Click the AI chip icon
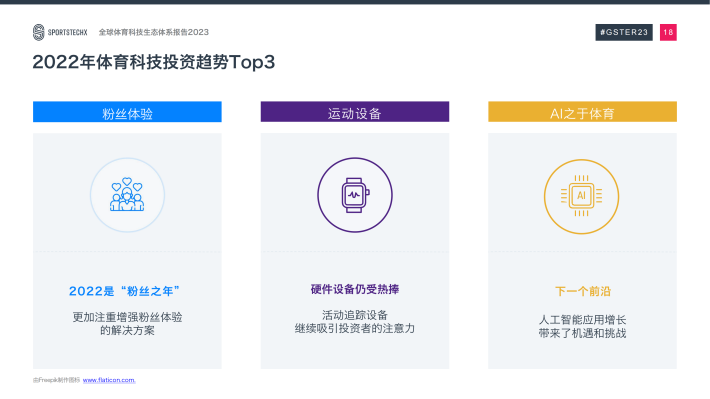Screen dimensions: 710x399 (581, 196)
